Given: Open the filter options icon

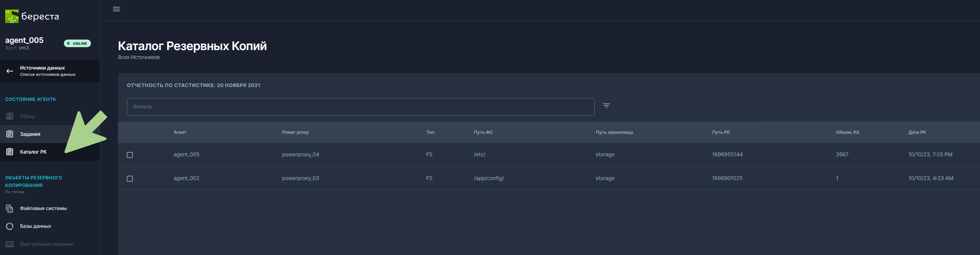Looking at the screenshot, I should point(606,106).
